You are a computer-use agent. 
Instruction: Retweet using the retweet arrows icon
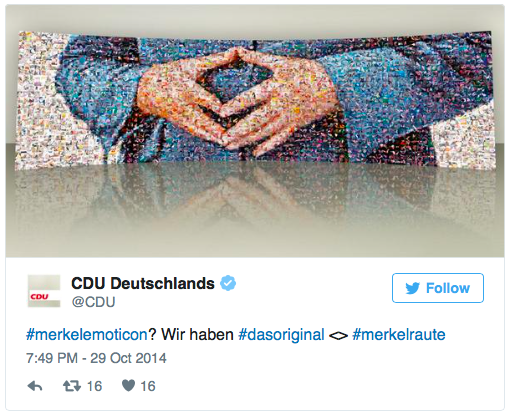click(x=72, y=386)
